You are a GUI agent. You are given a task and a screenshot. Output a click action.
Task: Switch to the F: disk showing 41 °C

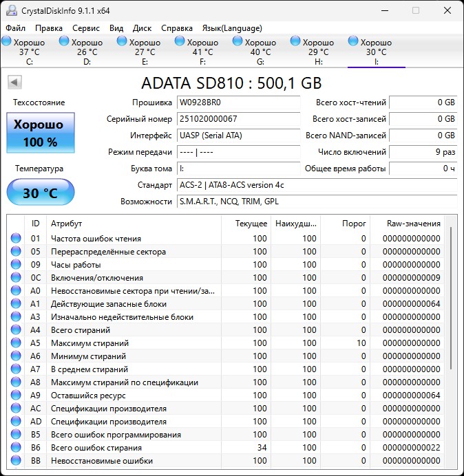click(203, 50)
